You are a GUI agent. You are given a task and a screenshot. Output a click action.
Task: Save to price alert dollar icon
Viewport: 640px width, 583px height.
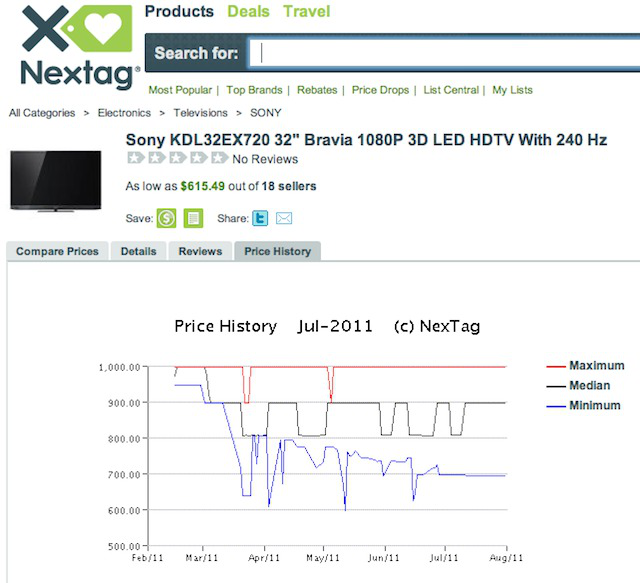tap(167, 218)
